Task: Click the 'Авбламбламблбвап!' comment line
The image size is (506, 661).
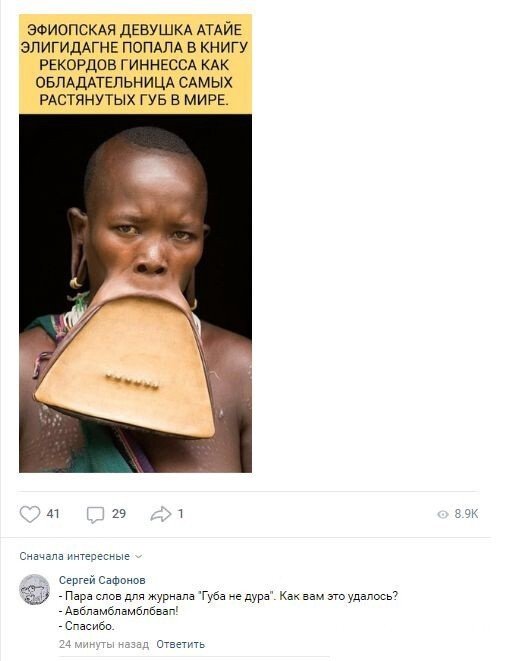Action: (118, 611)
